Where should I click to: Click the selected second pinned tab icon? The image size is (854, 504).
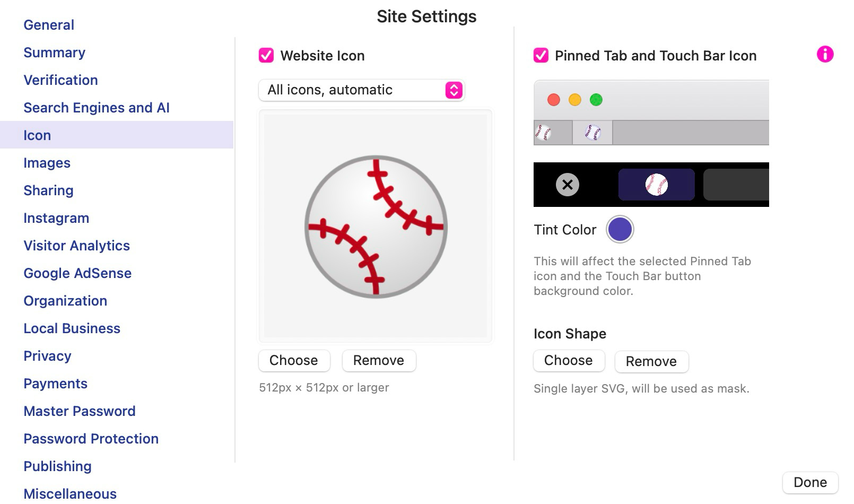592,133
